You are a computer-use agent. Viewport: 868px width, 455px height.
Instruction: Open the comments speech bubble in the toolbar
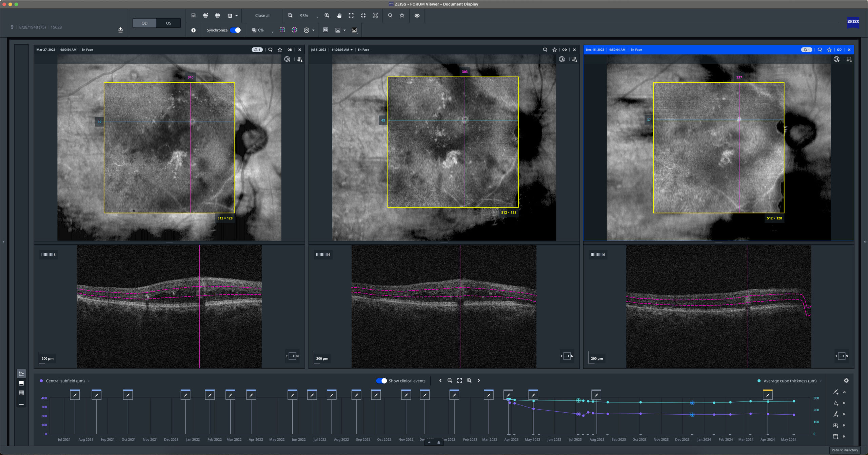coord(390,16)
